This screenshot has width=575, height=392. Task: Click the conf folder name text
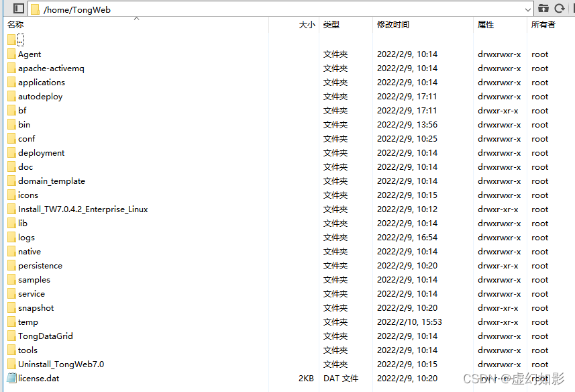[x=26, y=139]
